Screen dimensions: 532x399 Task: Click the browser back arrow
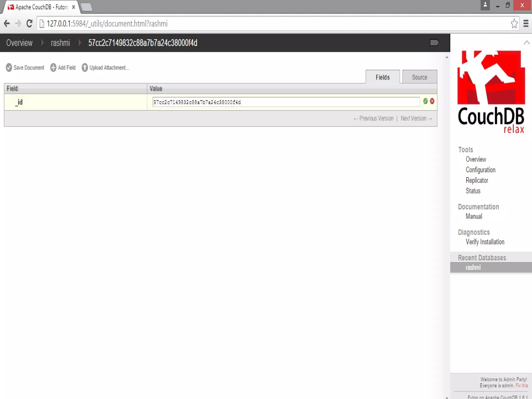tap(7, 24)
